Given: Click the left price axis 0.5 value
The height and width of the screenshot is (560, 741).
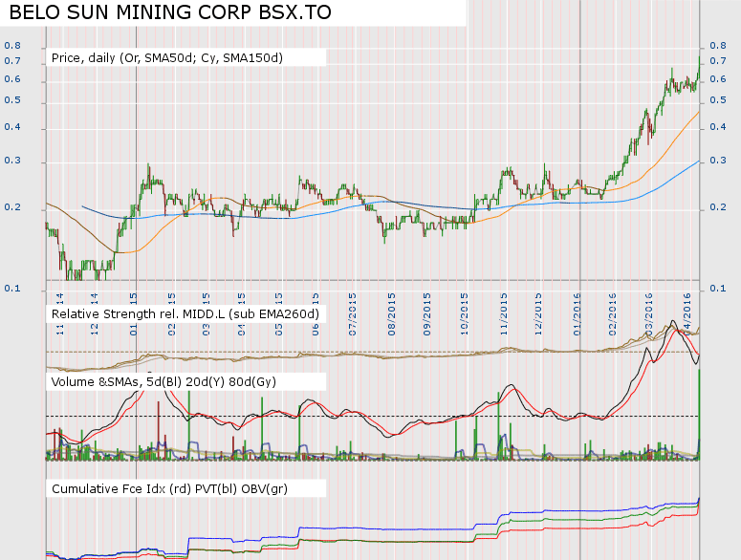Looking at the screenshot, I should pyautogui.click(x=12, y=100).
